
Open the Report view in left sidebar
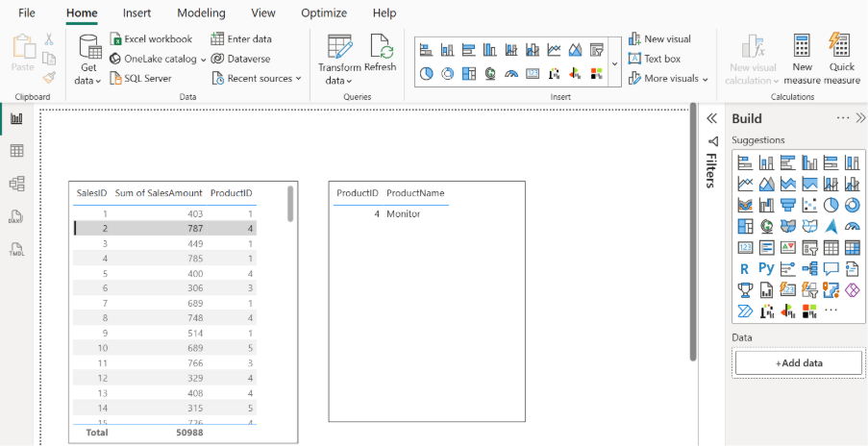tap(16, 118)
